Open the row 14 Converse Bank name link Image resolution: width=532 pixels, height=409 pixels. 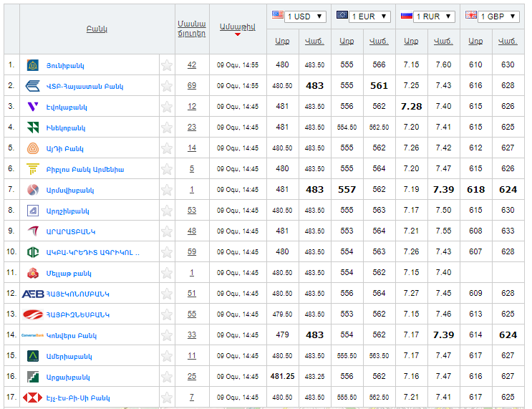[72, 336]
